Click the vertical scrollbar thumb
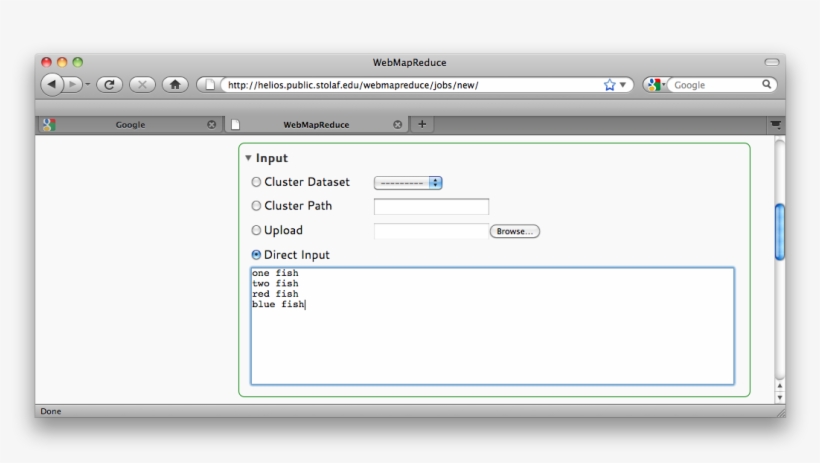 coord(780,231)
